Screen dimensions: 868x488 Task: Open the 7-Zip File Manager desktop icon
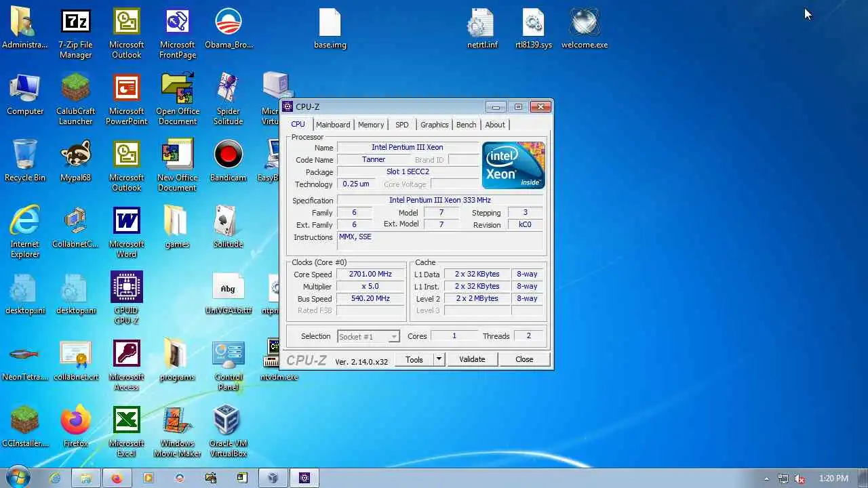tap(75, 34)
